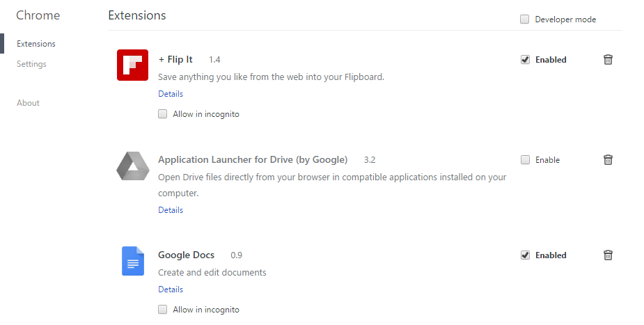Delete Application Launcher for Drive via trash icon
Image resolution: width=644 pixels, height=325 pixels.
point(608,159)
